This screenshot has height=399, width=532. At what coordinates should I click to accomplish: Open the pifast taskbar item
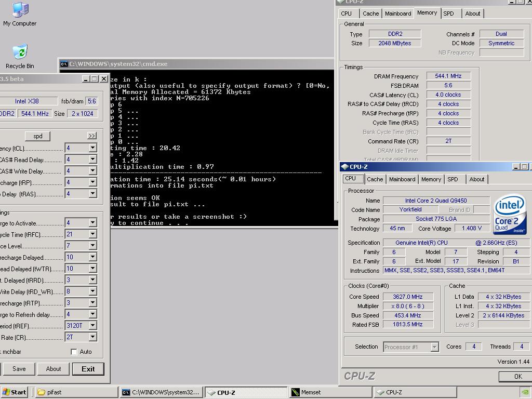point(76,392)
